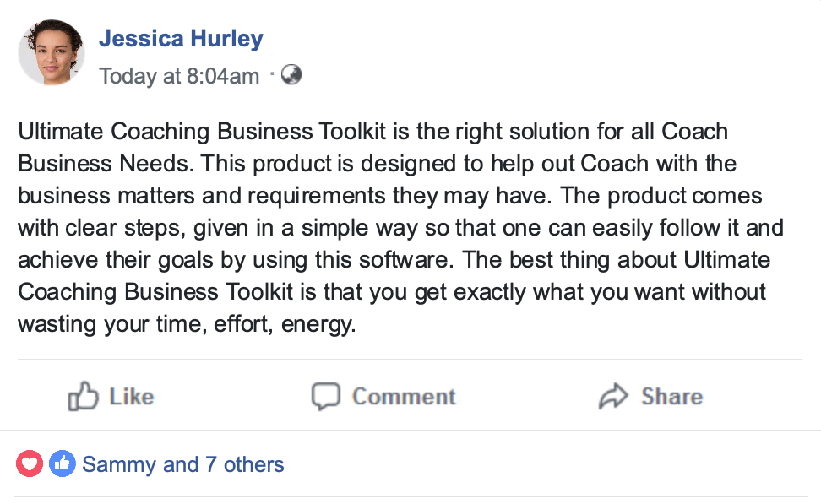
Task: Click the blue thumbs-up reaction icon
Action: (x=62, y=463)
